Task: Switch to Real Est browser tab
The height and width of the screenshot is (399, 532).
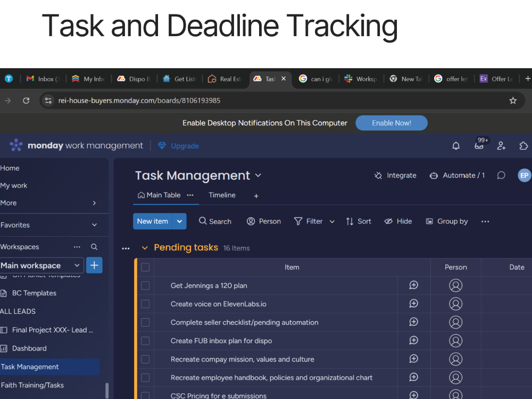Action: pyautogui.click(x=225, y=79)
